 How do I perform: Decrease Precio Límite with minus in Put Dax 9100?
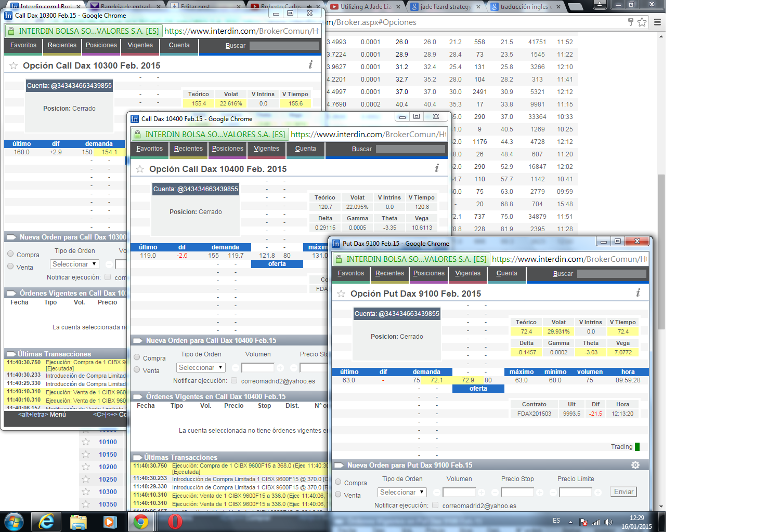coord(553,492)
